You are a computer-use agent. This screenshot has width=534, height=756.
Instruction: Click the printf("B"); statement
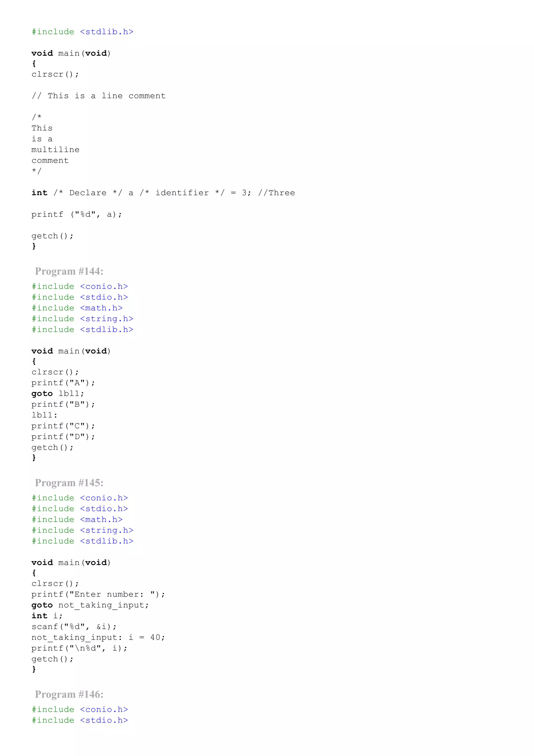coord(63,404)
